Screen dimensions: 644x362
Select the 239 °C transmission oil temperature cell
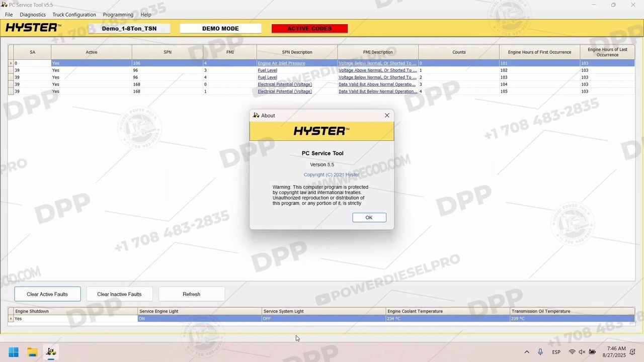click(573, 319)
